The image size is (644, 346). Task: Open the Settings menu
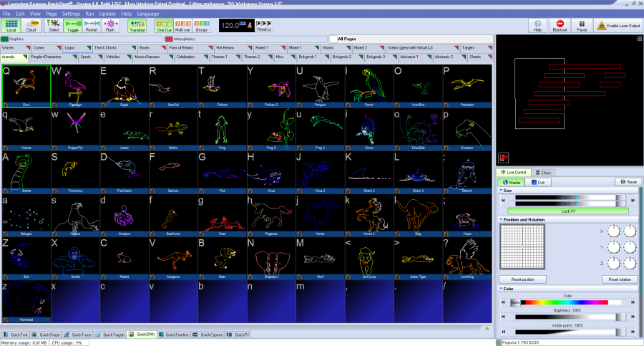tap(71, 14)
